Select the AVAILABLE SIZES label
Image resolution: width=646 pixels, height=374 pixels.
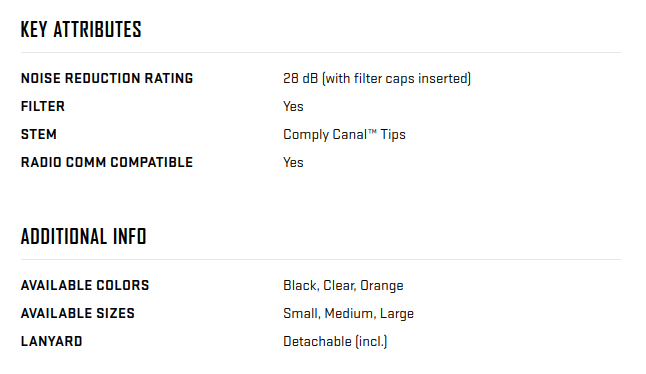pos(78,313)
